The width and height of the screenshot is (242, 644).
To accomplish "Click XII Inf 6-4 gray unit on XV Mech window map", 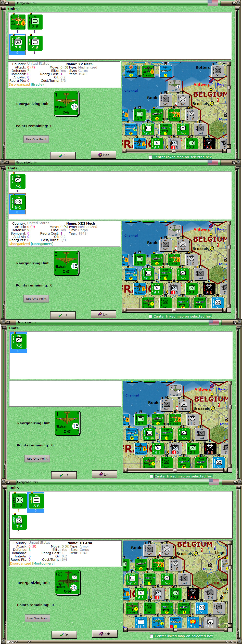I will click(200, 129).
